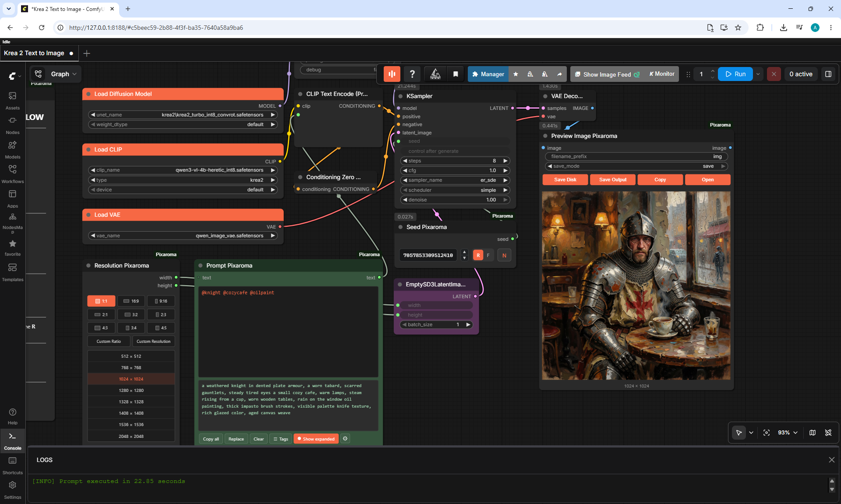Image resolution: width=841 pixels, height=504 pixels.
Task: Toggle Show expanded in Prompt Pixaroma
Action: [x=316, y=439]
